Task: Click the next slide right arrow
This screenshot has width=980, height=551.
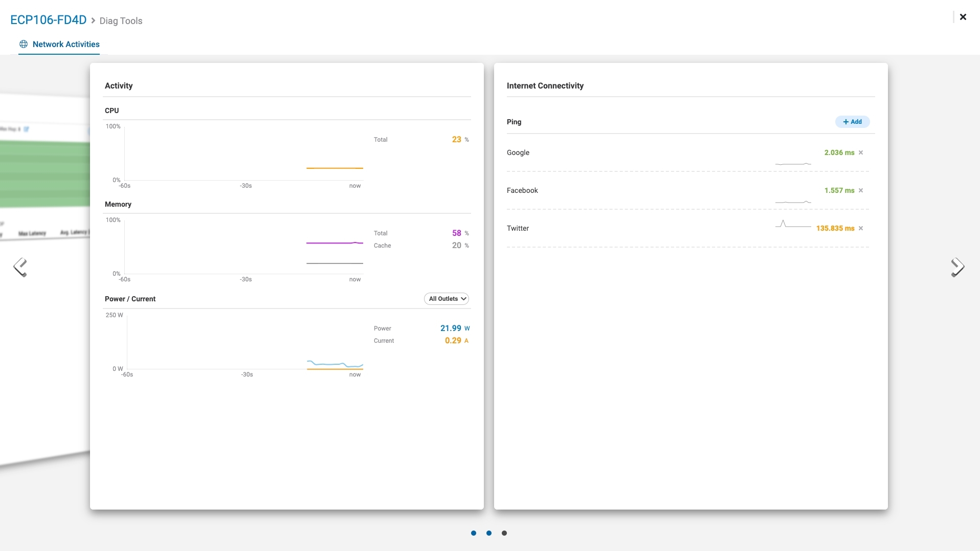Action: [x=957, y=267]
